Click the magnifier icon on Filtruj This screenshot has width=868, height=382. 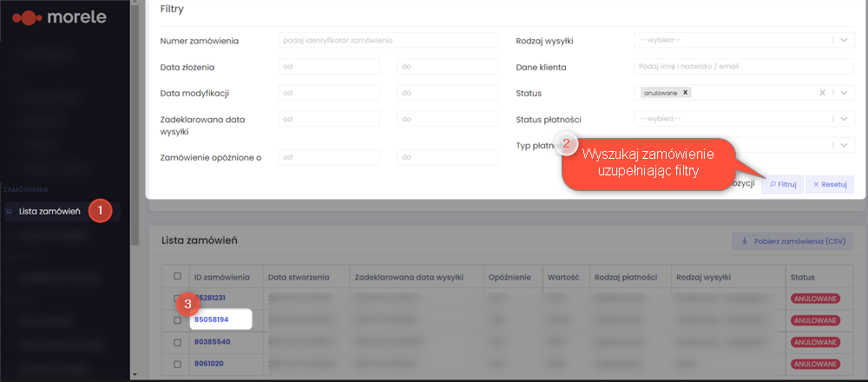pos(773,185)
